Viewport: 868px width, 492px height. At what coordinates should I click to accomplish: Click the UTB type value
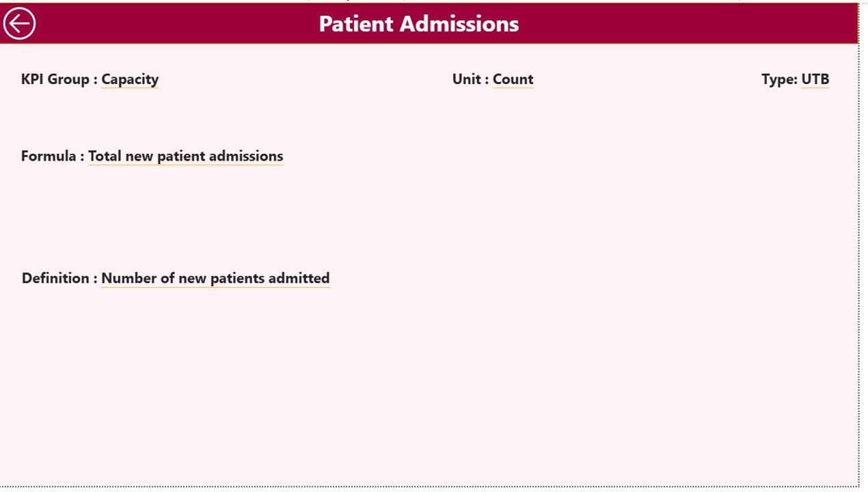point(815,79)
